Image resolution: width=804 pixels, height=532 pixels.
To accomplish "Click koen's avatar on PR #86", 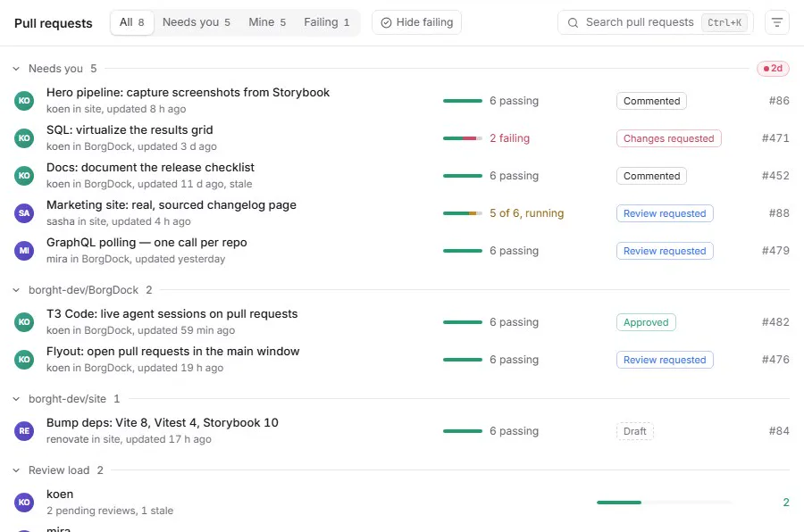I will (x=24, y=101).
